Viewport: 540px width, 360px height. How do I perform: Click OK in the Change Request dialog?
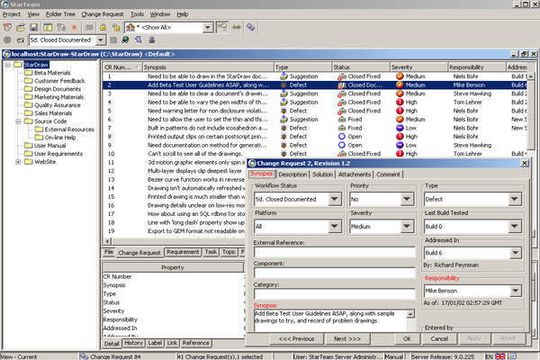(407, 339)
